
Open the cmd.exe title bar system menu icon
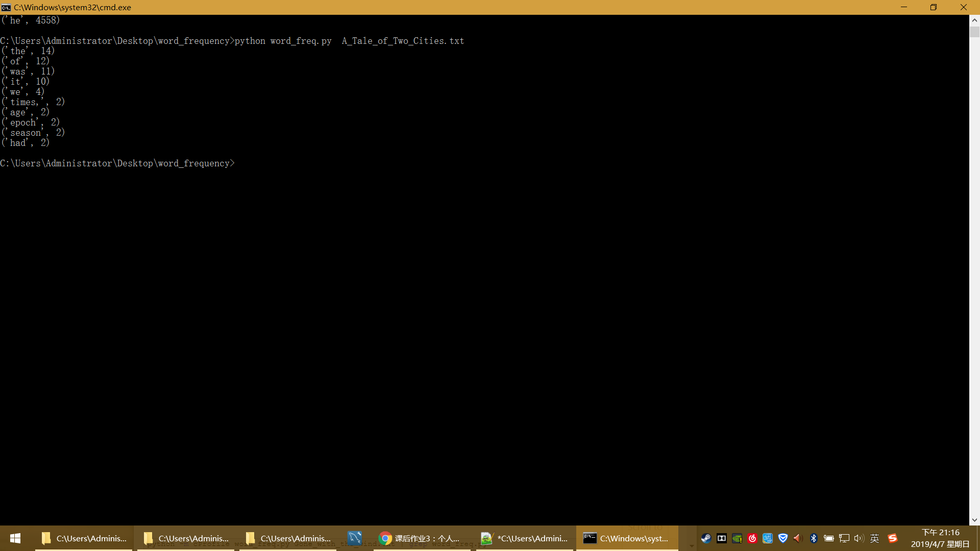coord(6,7)
